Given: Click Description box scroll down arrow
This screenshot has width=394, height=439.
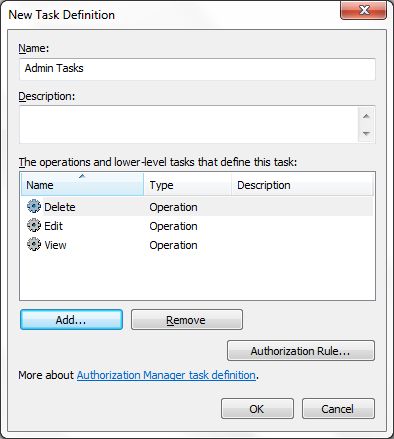Looking at the screenshot, I should pyautogui.click(x=366, y=133).
